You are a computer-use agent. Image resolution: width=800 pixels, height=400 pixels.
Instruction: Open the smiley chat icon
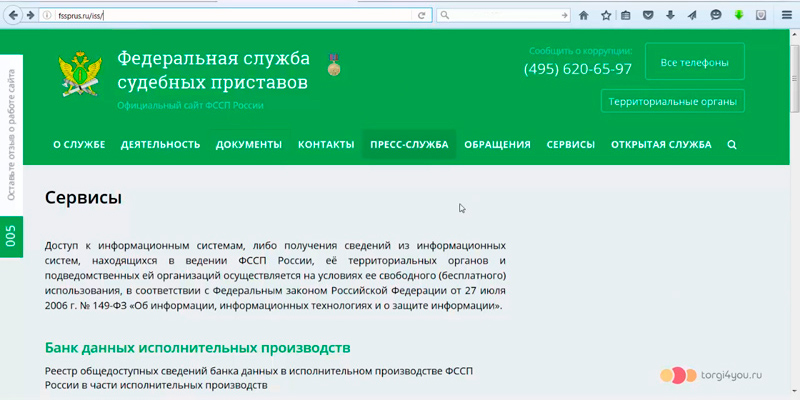pos(716,15)
